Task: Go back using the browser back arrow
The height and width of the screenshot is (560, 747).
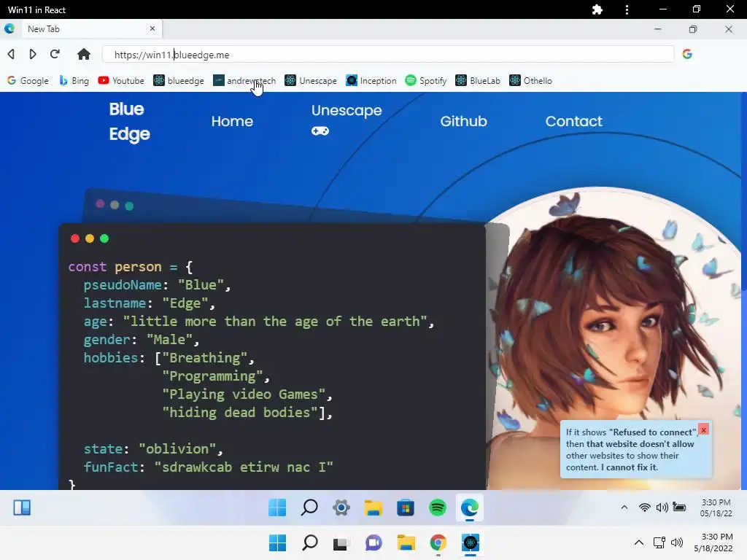Action: click(x=11, y=54)
